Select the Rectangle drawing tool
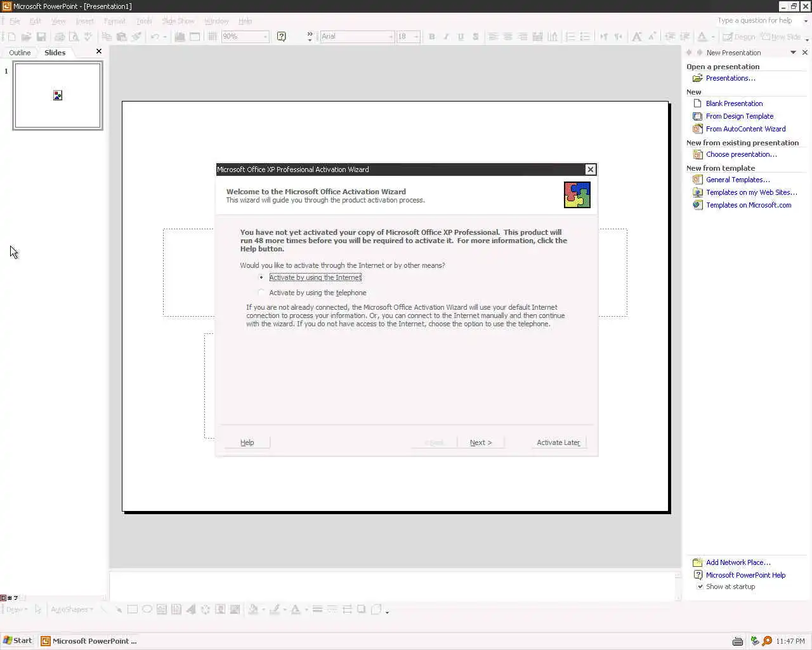The height and width of the screenshot is (650, 812). tap(133, 609)
